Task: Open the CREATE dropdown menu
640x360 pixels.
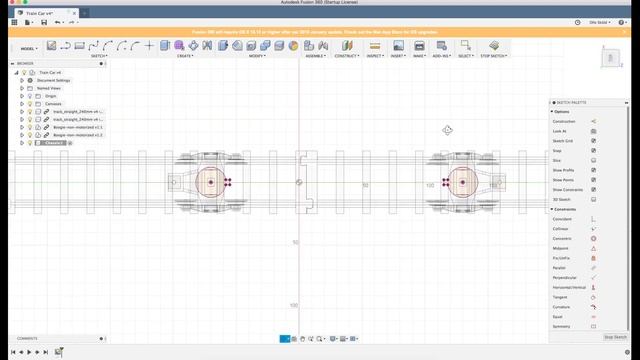Action: click(x=185, y=56)
